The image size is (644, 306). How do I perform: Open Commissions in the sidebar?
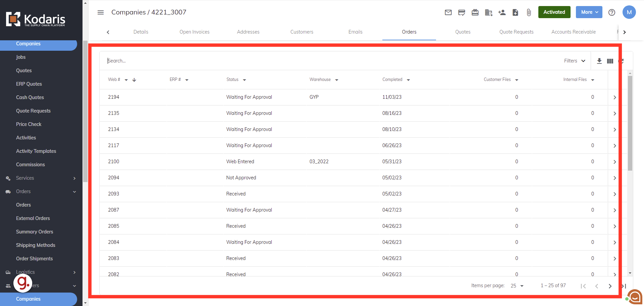coord(30,165)
